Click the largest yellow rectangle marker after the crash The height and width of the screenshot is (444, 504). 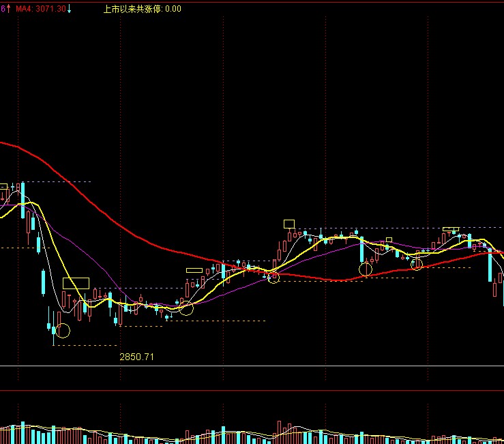pos(76,282)
